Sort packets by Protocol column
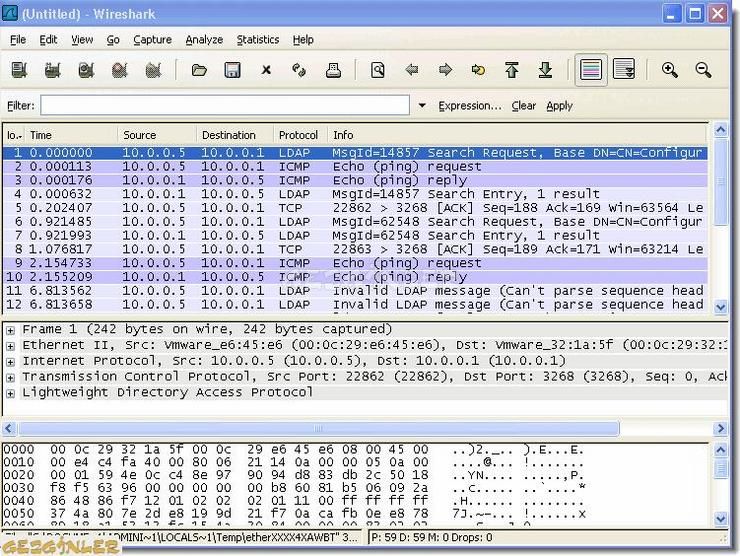Screen dimensions: 740x556 tap(301, 135)
